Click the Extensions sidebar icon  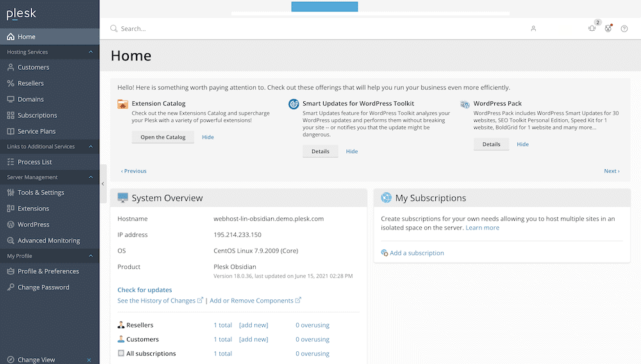coord(11,208)
